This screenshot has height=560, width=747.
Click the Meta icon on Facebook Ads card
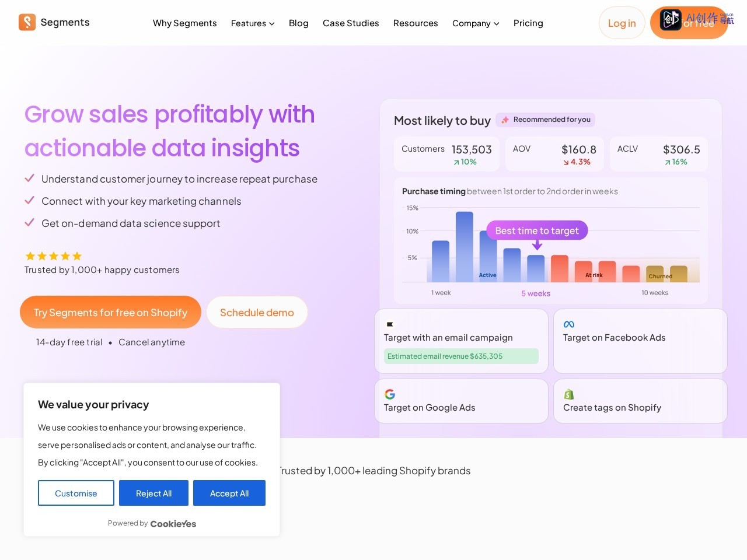[569, 324]
